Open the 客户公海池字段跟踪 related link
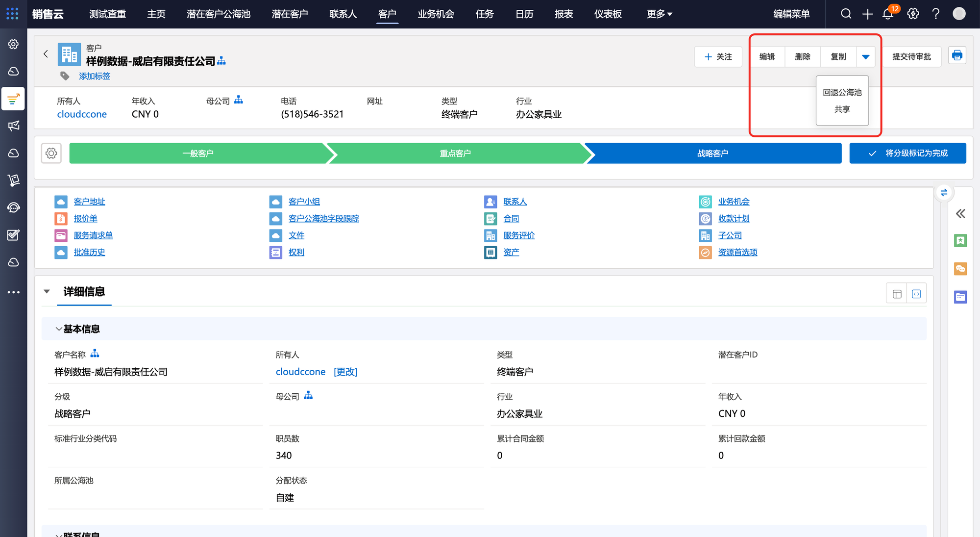980x537 pixels. [x=323, y=219]
